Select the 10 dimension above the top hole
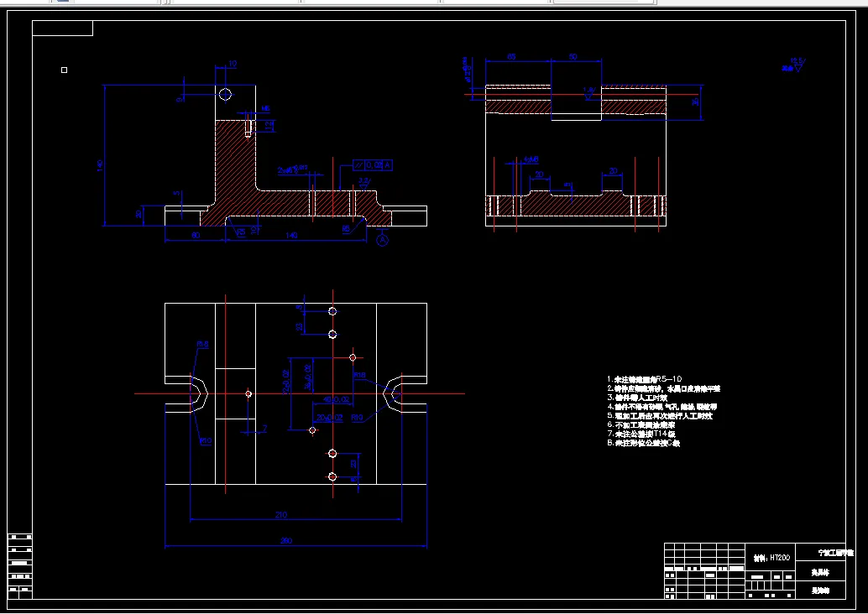 click(233, 64)
